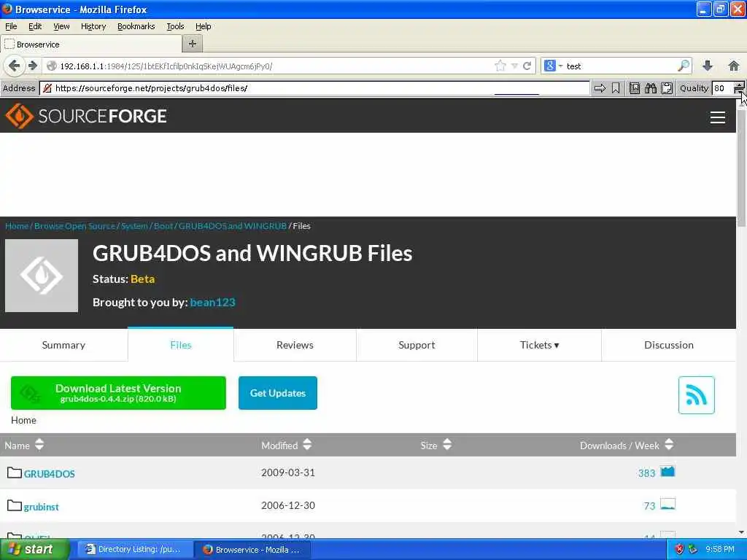
Task: Click the GRUB4DOS downloads chart icon
Action: click(x=667, y=472)
